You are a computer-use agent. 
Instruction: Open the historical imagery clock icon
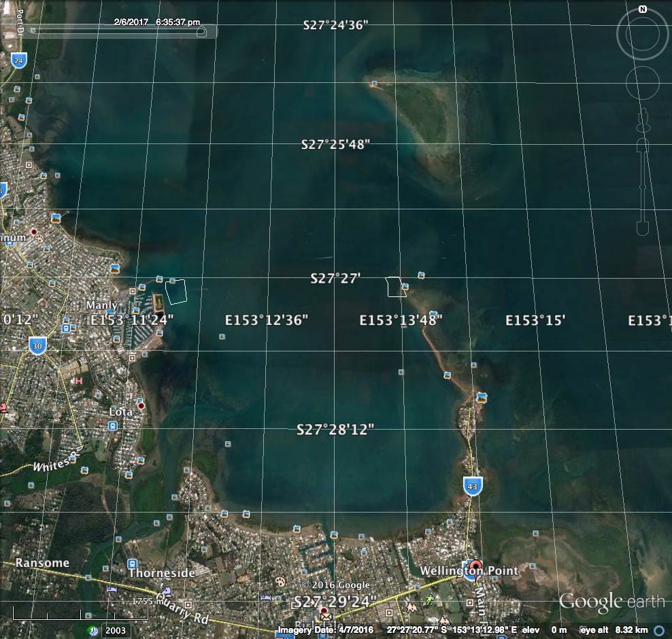pyautogui.click(x=93, y=630)
